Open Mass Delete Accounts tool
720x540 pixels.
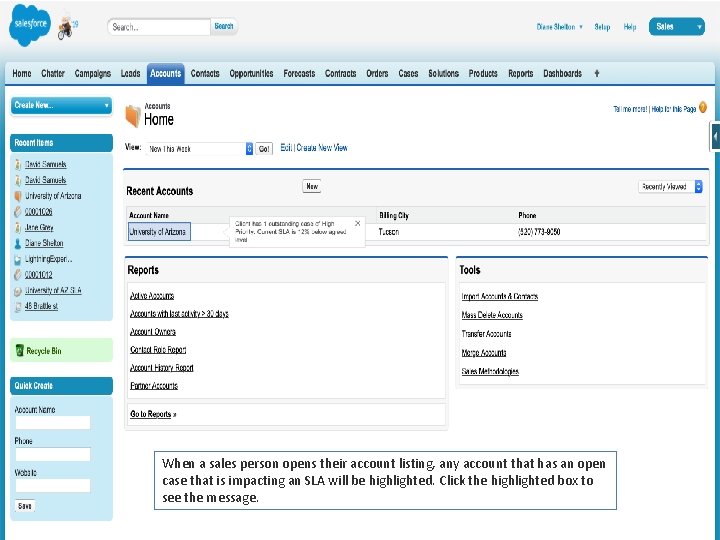(x=492, y=315)
